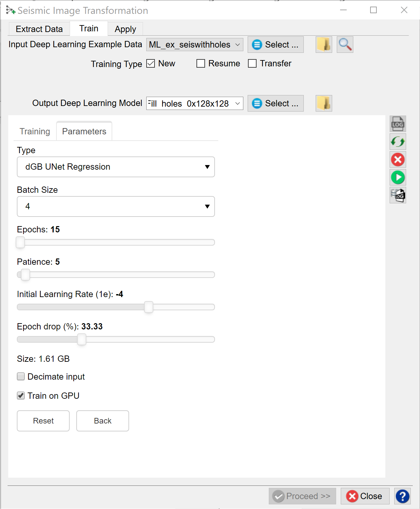Open the dGB UNet Regression type dropdown

116,167
